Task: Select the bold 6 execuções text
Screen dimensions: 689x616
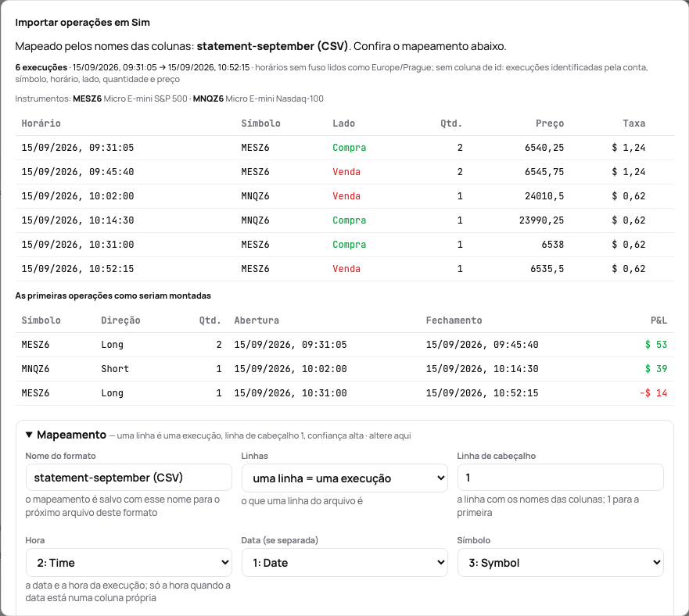Action: pyautogui.click(x=41, y=68)
